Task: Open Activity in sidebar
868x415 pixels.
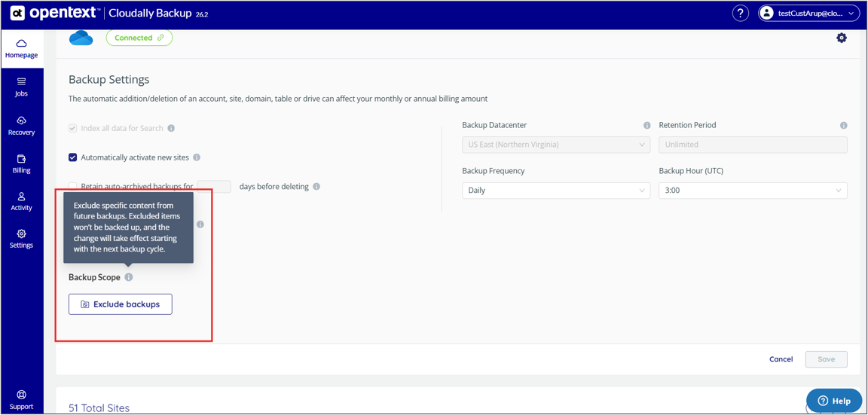Action: coord(22,201)
